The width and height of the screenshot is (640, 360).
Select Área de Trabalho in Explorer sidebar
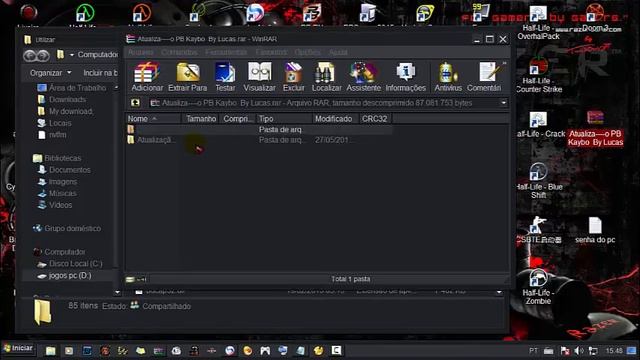coord(72,88)
